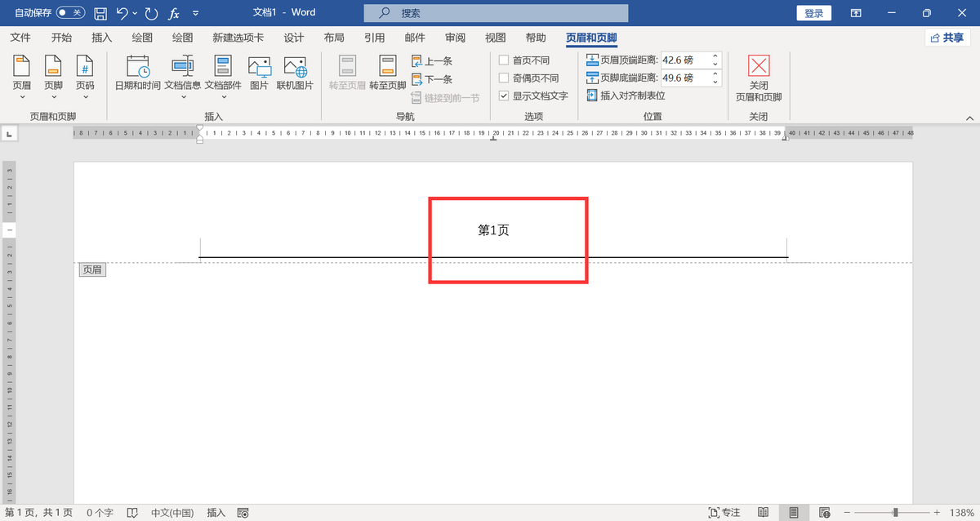
Task: Open the 视图 view tab
Action: (x=496, y=38)
